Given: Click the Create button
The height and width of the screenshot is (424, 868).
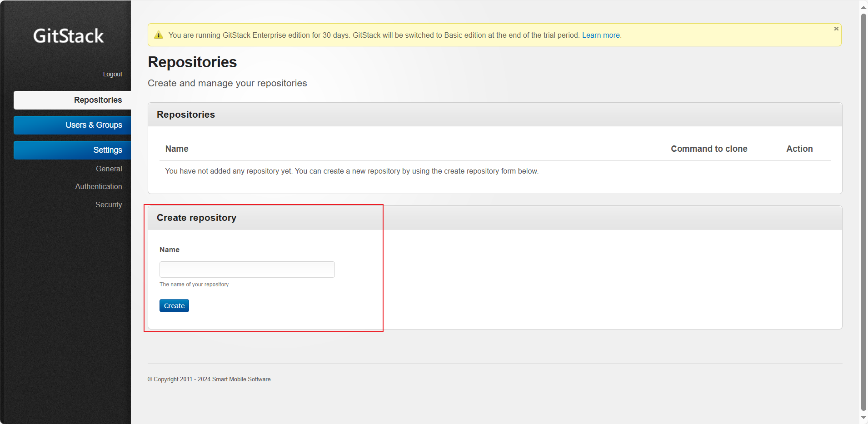Looking at the screenshot, I should click(x=174, y=306).
